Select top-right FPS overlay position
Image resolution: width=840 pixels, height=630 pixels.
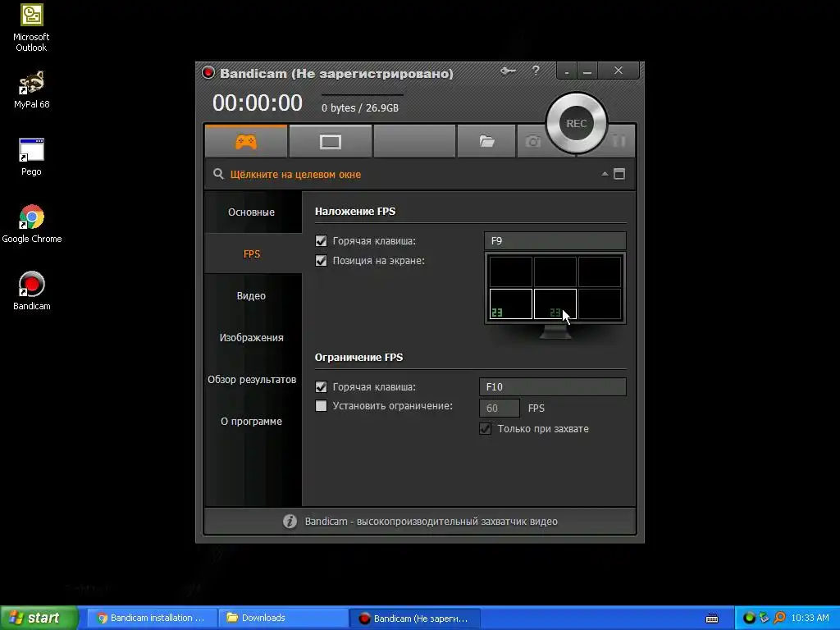[x=600, y=272]
